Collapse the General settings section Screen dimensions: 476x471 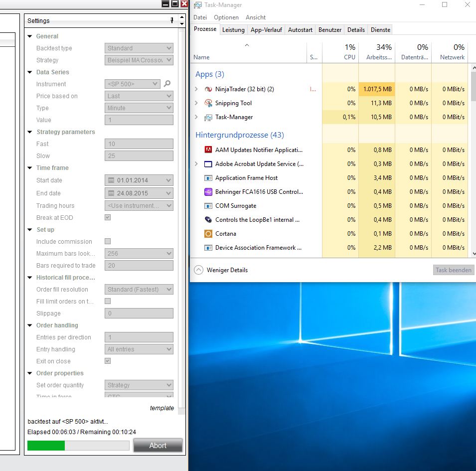(x=30, y=36)
